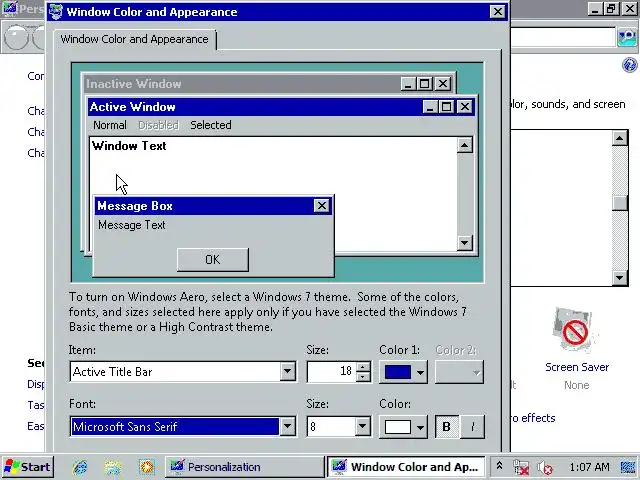The width and height of the screenshot is (640, 480).
Task: Open the disabled Color 2 picker
Action: point(460,372)
